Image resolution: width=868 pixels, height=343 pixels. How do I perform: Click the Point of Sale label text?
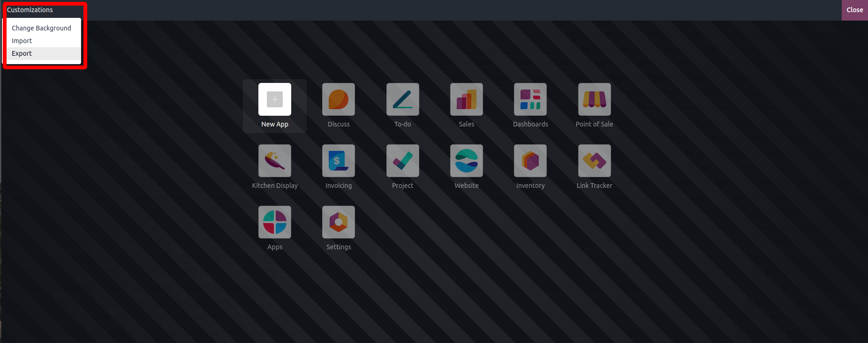(x=595, y=124)
